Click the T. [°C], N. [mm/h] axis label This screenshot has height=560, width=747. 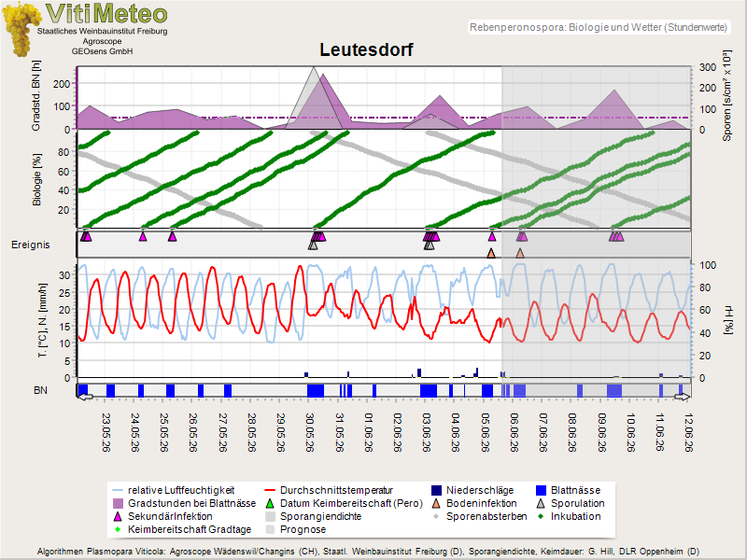[43, 320]
